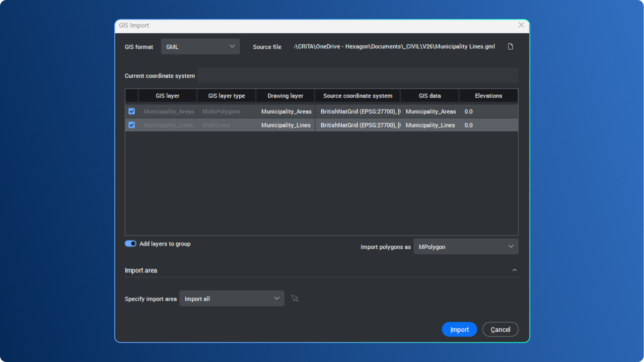
Task: Edit the Elevations value for Municipality_Areas
Action: 468,111
